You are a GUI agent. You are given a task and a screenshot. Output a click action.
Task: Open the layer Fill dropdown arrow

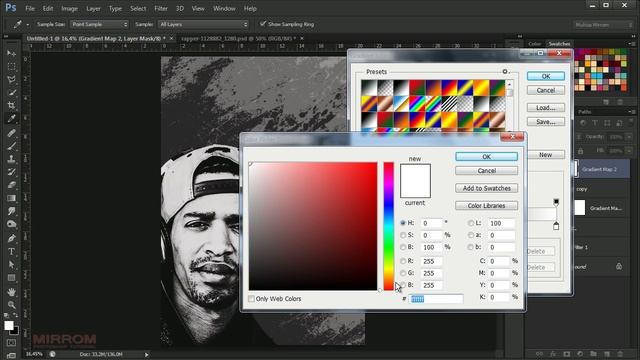[x=629, y=151]
